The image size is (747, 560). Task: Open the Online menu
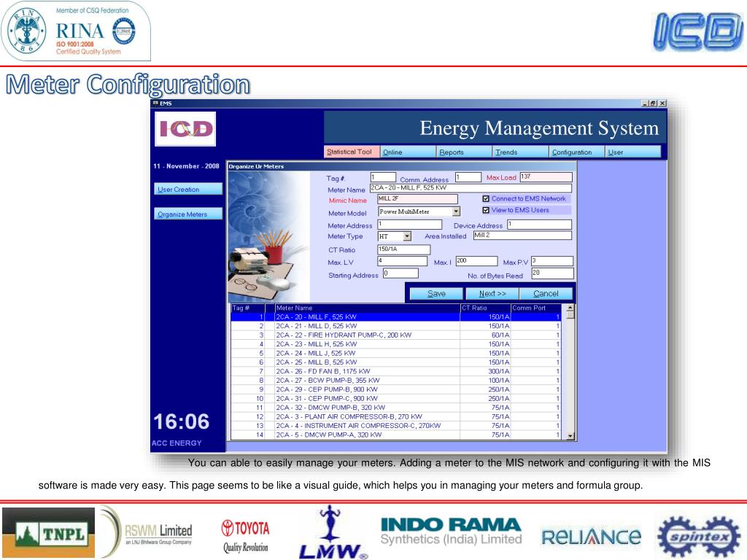pos(409,152)
